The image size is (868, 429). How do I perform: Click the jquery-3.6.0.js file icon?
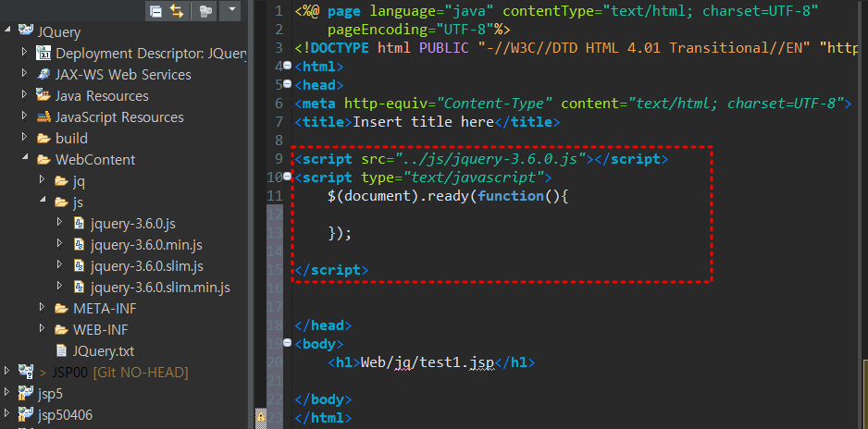tap(80, 224)
